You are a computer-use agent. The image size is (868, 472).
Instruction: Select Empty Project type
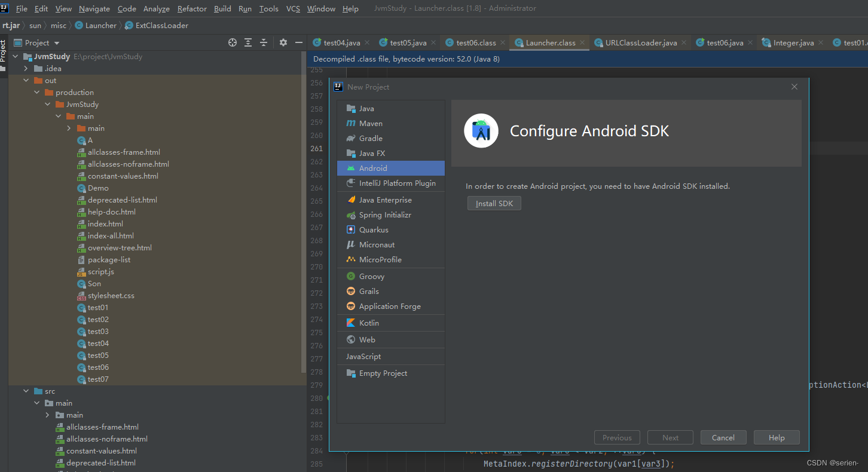391,373
